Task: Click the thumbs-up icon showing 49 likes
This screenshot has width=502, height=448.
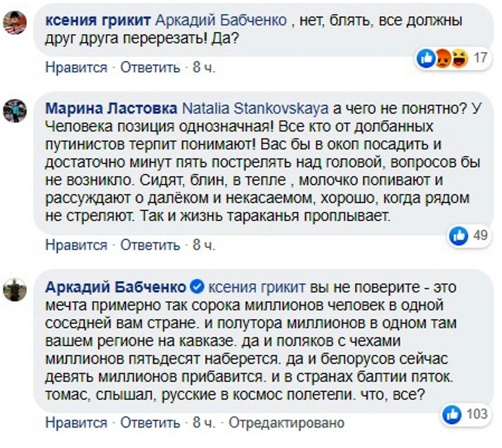Action: (459, 236)
